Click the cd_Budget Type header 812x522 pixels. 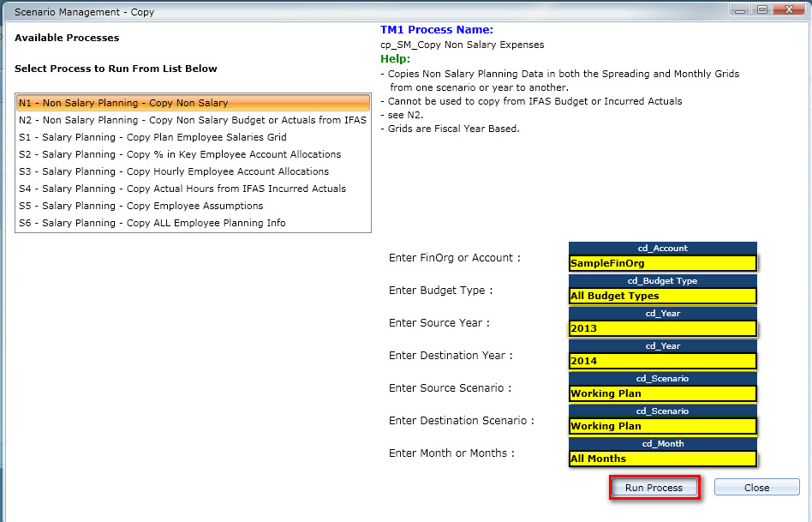click(x=662, y=281)
